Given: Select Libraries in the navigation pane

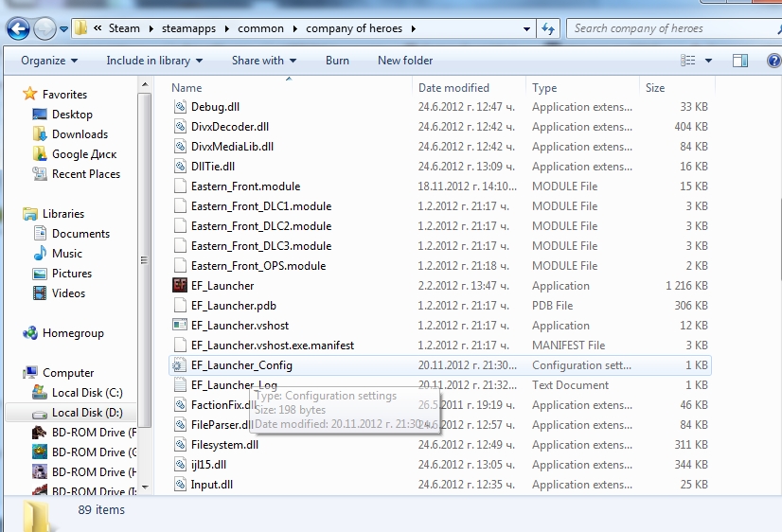Looking at the screenshot, I should coord(62,213).
